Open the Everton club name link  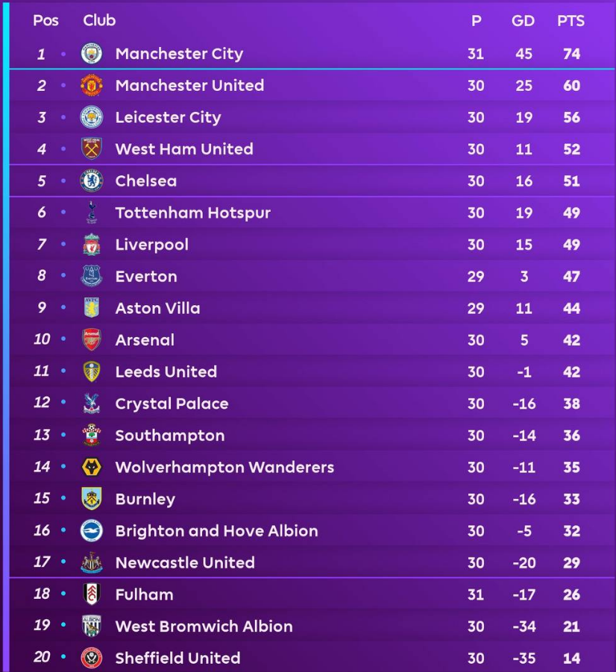(146, 277)
